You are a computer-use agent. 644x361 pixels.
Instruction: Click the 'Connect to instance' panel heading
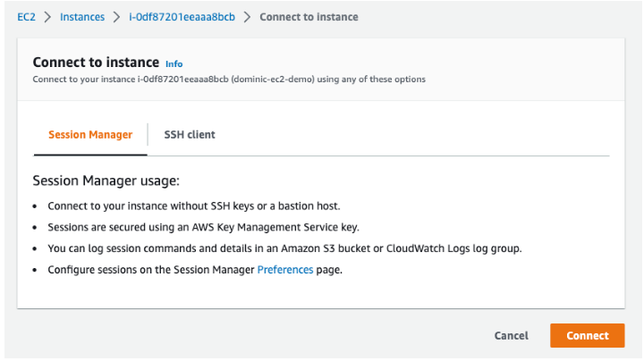coord(95,63)
